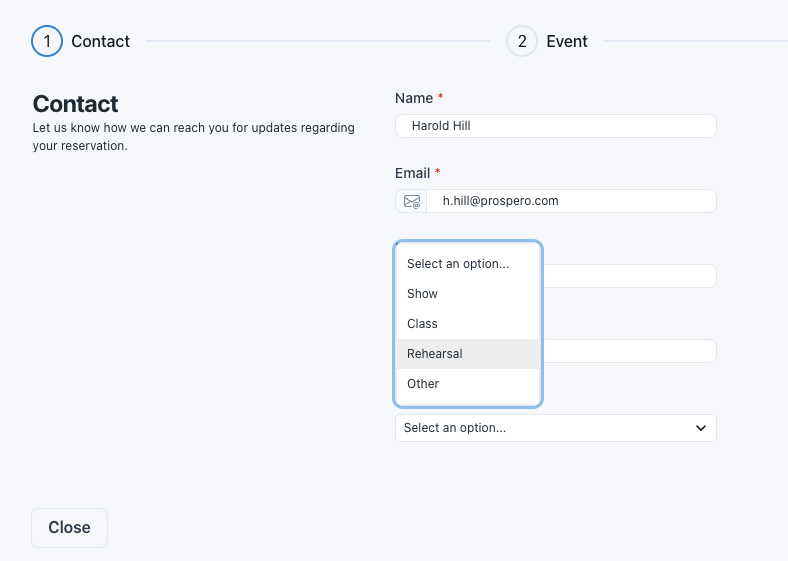
Task: Pick the Show option
Action: click(x=468, y=294)
